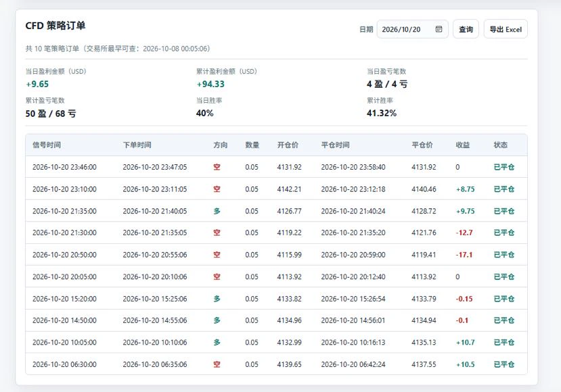This screenshot has width=561, height=392.
Task: Click the close time 2026-10-20 10:16:13
Action: (353, 343)
